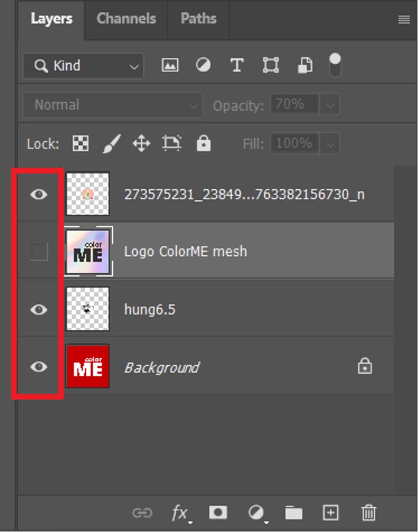Filter layers by type layer icon
The image size is (418, 532).
coord(237,65)
